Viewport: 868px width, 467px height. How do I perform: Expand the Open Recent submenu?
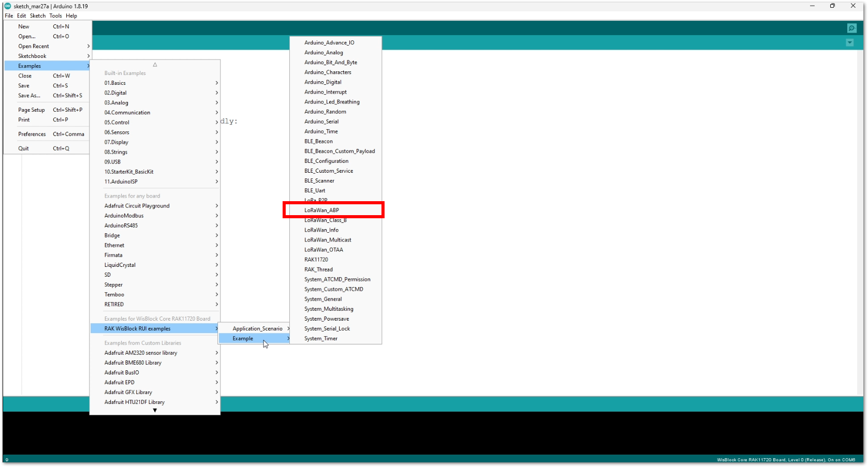pyautogui.click(x=47, y=46)
